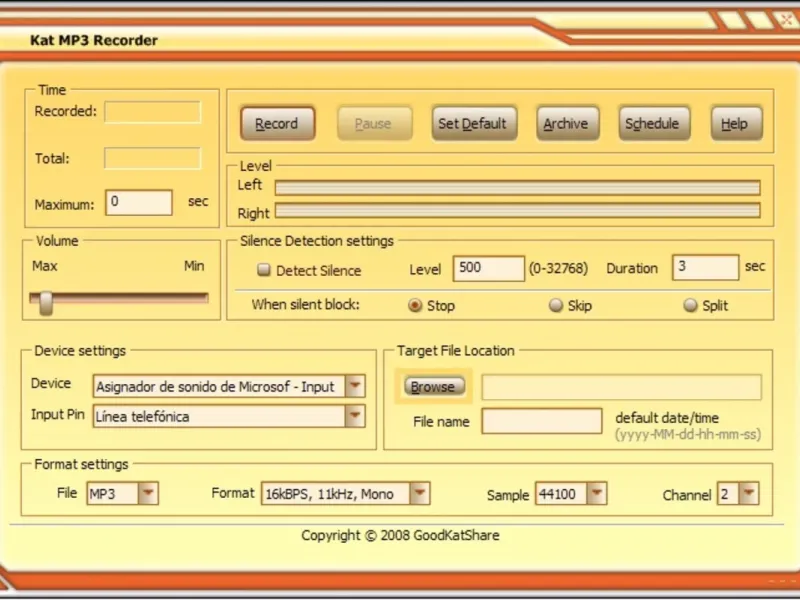This screenshot has width=800, height=600.
Task: Click the title bar minimize button
Action: tap(732, 20)
